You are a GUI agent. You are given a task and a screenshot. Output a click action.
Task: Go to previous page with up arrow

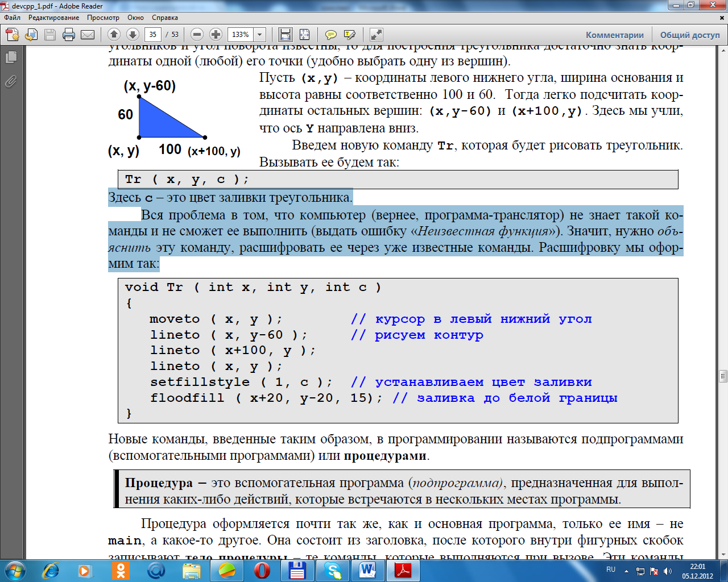114,35
